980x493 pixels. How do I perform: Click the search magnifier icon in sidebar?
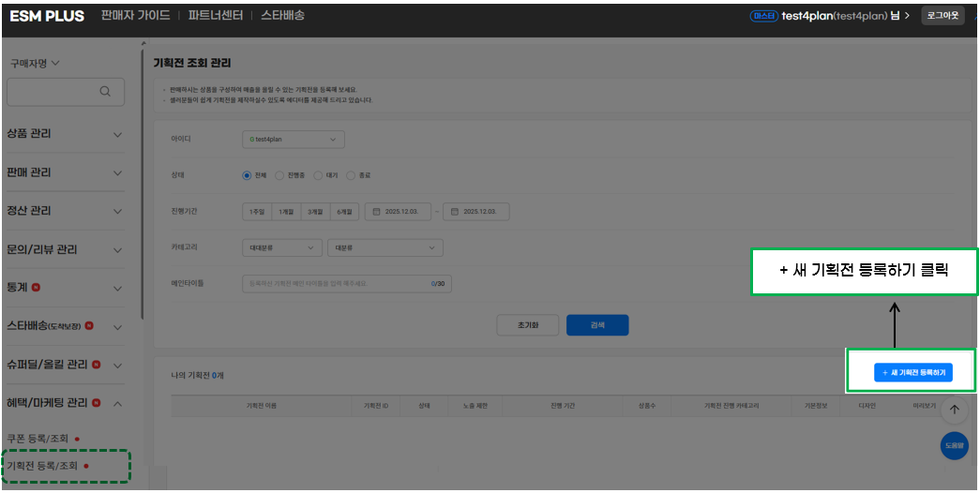click(105, 91)
